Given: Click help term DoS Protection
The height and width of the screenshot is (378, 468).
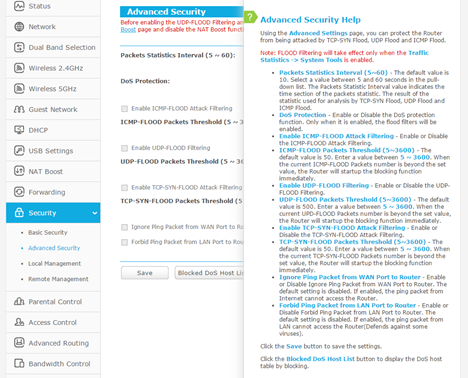Looking at the screenshot, I should (303, 115).
